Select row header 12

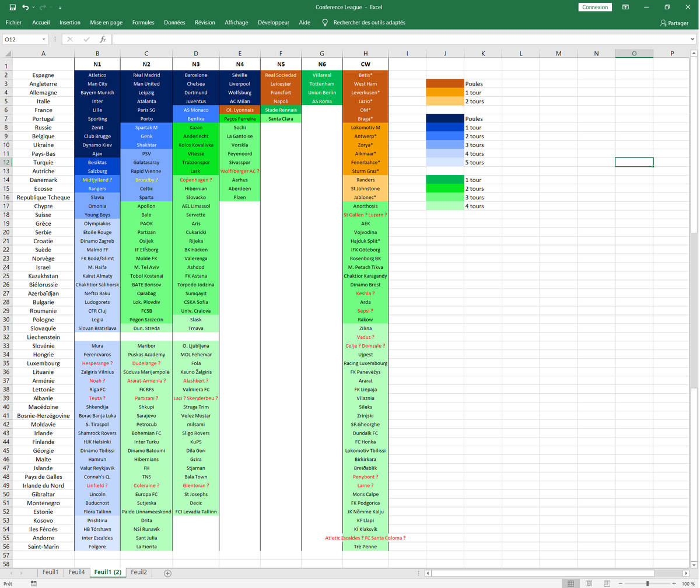click(6, 162)
